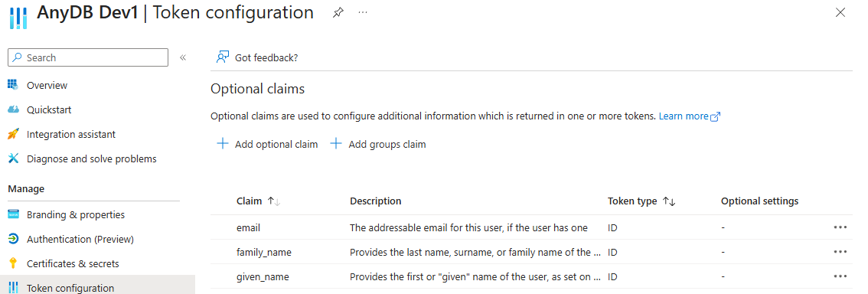Image resolution: width=868 pixels, height=294 pixels.
Task: Click the Optional claims heading
Action: (258, 88)
